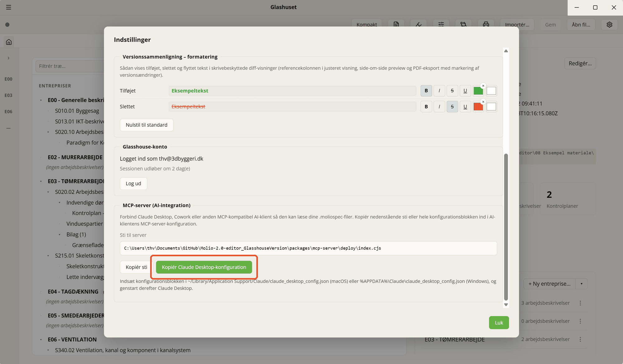Toggle bold for Tilføjet text
Viewport: 623px width, 364px height.
[426, 91]
